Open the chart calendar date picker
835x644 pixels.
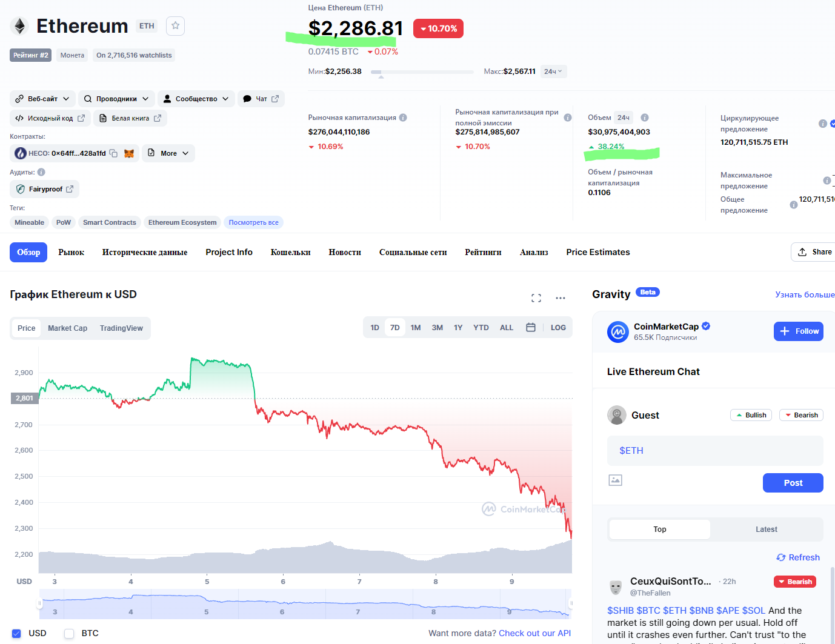pyautogui.click(x=531, y=328)
